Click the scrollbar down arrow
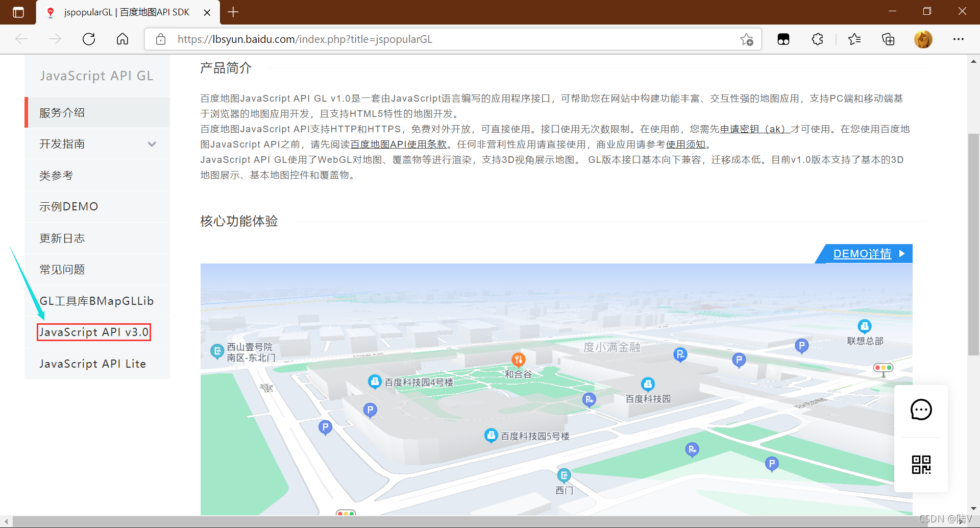The image size is (980, 528). tap(973, 509)
